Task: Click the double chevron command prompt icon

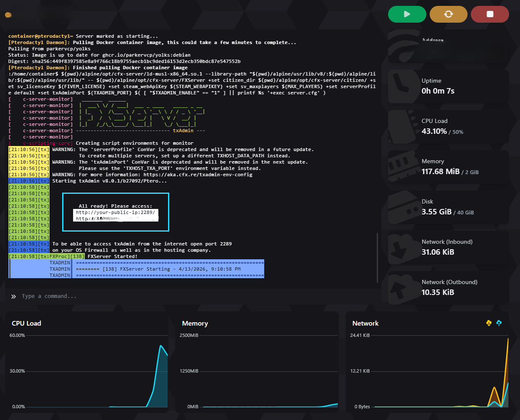Action: coord(13,297)
